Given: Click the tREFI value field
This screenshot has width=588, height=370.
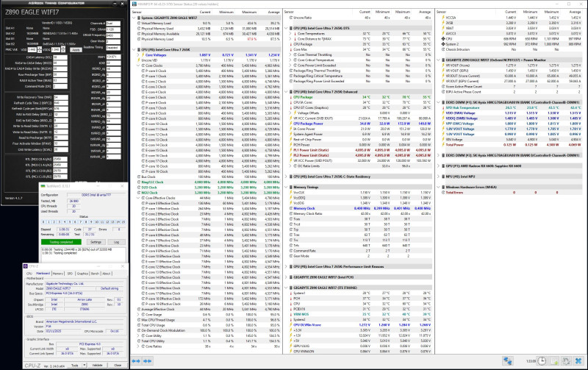Looking at the screenshot, I should click(x=113, y=57).
